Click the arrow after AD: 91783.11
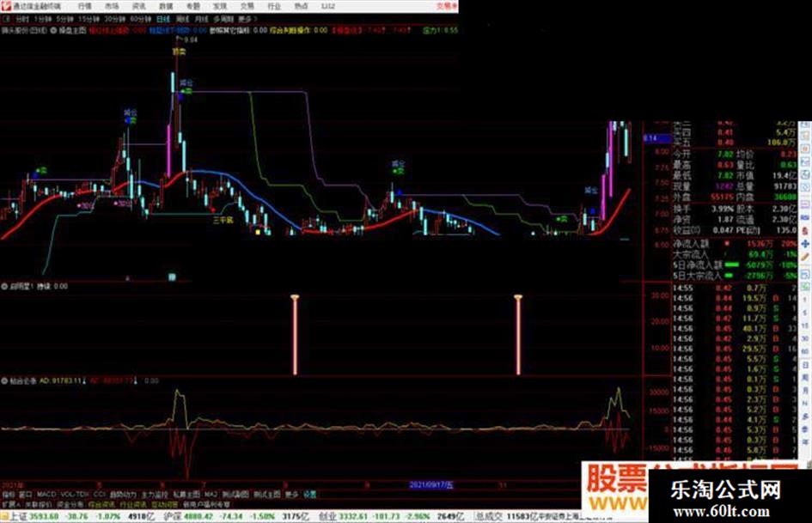812x523 pixels. [84, 380]
